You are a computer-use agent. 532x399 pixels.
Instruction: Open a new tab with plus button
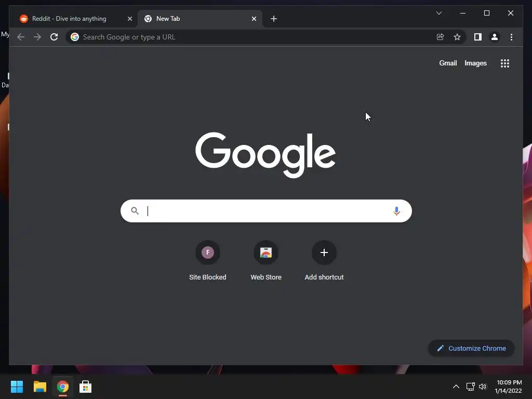[274, 19]
